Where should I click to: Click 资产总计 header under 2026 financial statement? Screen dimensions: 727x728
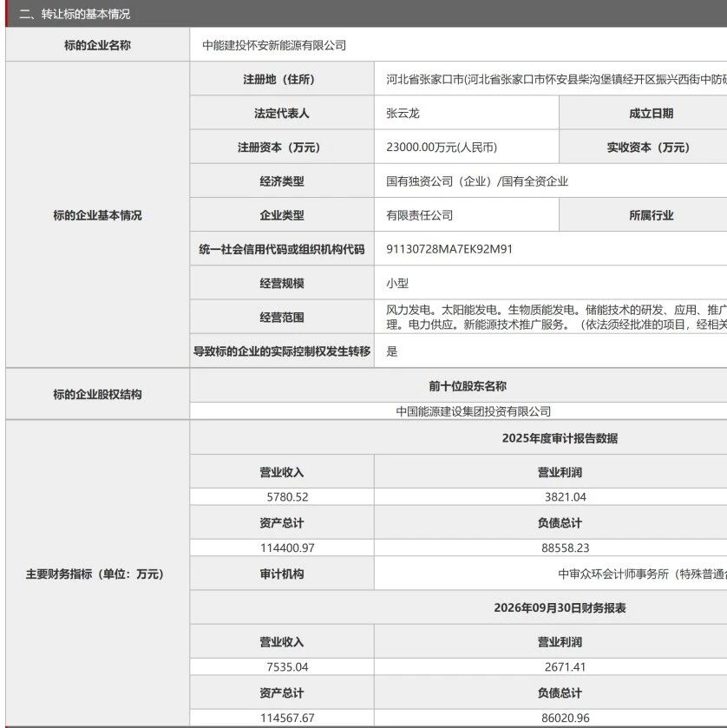coord(282,692)
